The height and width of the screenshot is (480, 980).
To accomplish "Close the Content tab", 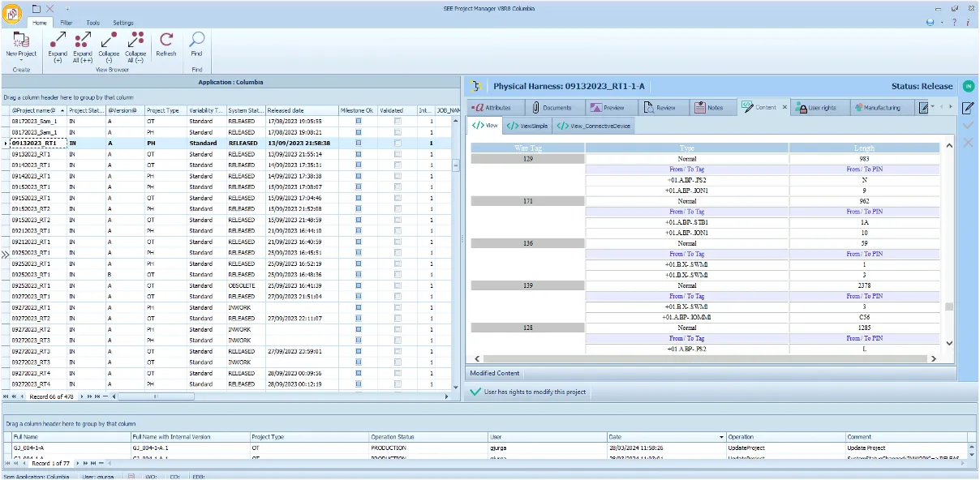I will pos(784,107).
